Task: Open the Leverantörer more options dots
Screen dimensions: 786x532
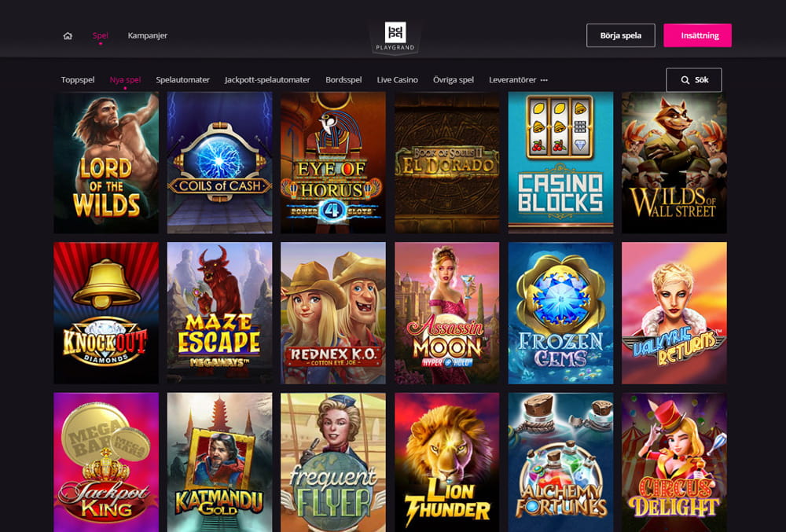Action: pyautogui.click(x=544, y=79)
